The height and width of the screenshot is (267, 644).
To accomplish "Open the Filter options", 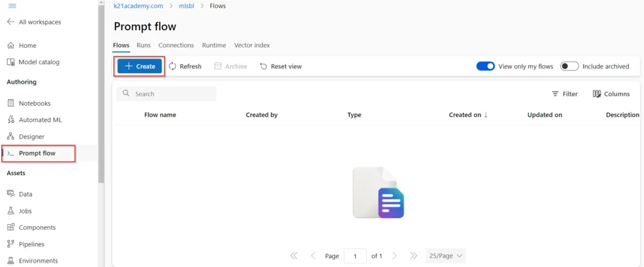I will tap(565, 94).
